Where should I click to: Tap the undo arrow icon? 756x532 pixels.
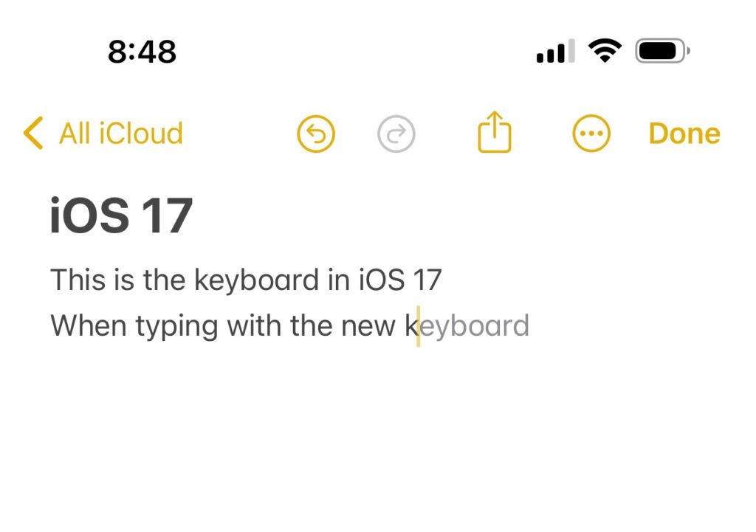point(316,134)
